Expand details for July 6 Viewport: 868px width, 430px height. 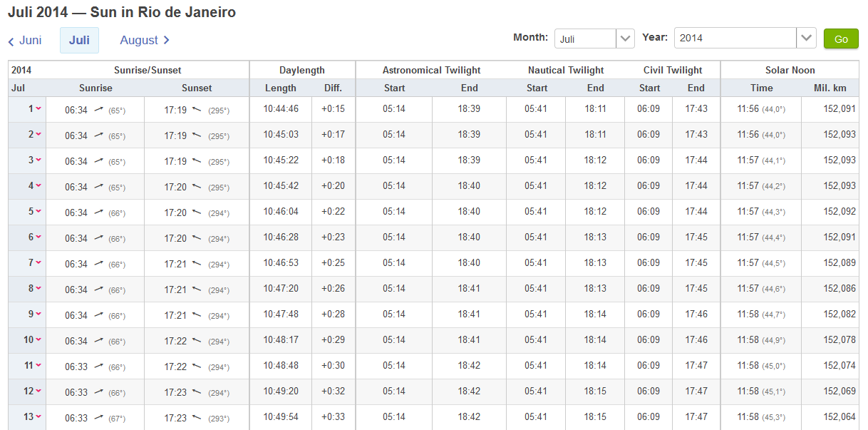(x=38, y=237)
